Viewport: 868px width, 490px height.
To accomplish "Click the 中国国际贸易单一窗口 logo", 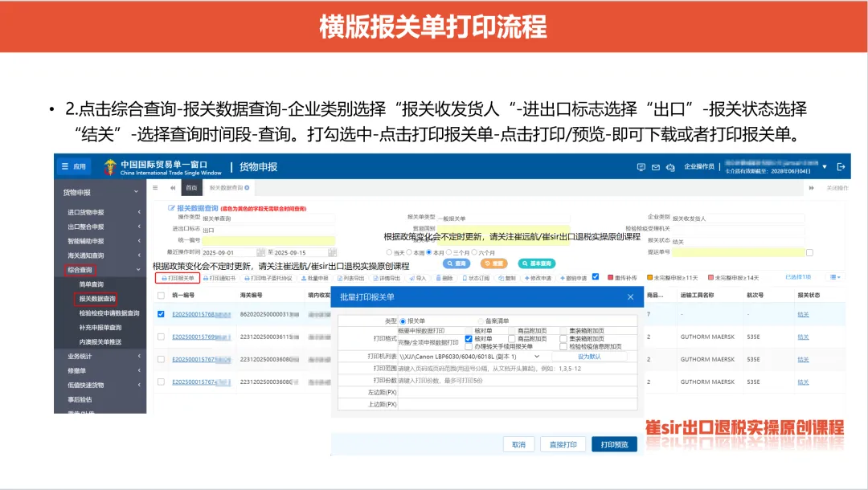I will pyautogui.click(x=162, y=167).
